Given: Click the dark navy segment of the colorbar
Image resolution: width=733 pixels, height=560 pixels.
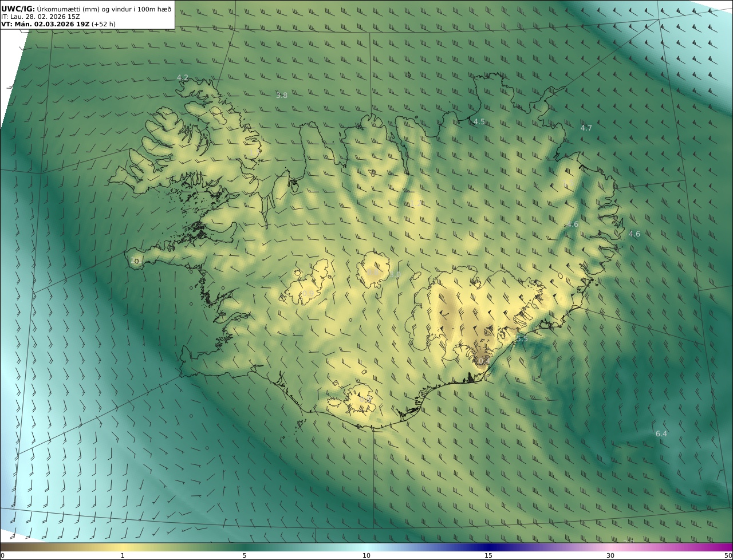Looking at the screenshot, I should tap(488, 547).
